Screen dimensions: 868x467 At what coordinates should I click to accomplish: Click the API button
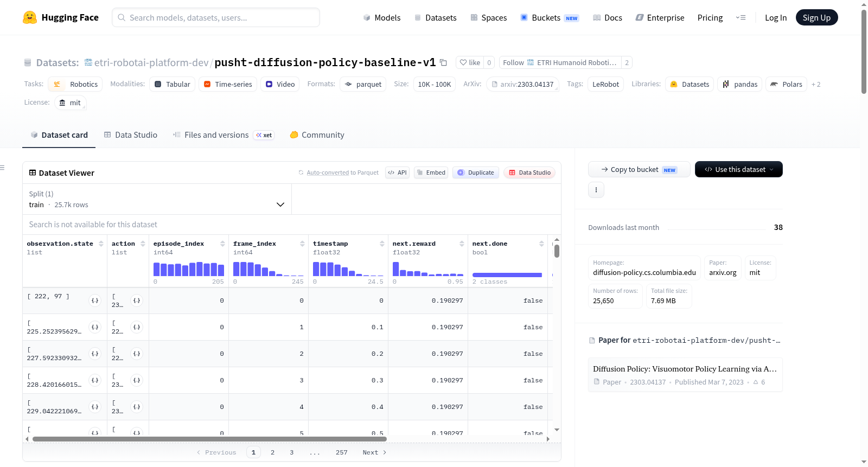(x=397, y=172)
